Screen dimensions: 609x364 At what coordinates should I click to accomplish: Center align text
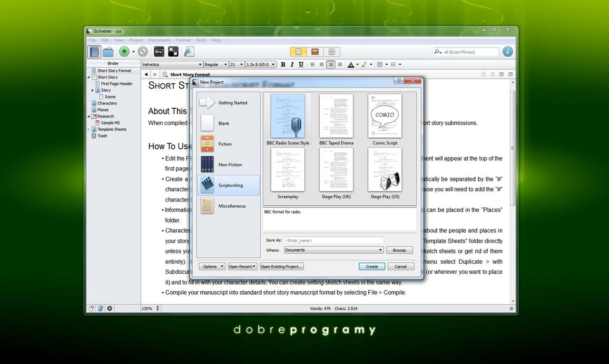(322, 64)
